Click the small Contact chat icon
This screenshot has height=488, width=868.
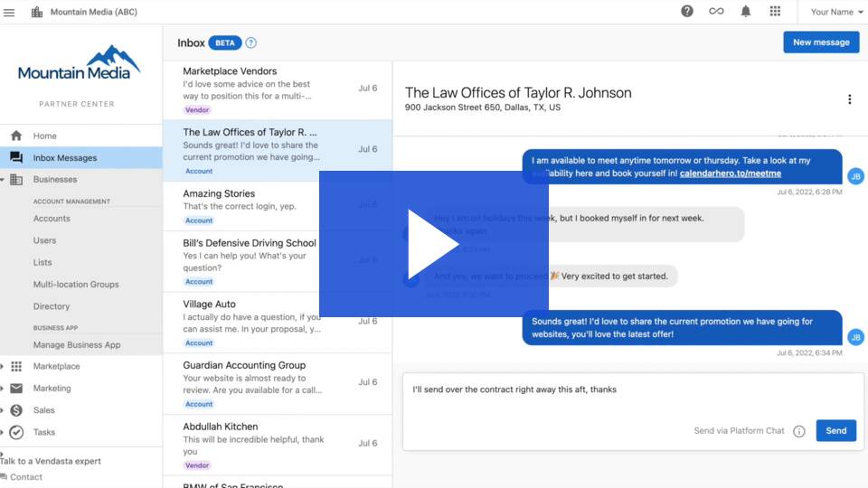[4, 477]
